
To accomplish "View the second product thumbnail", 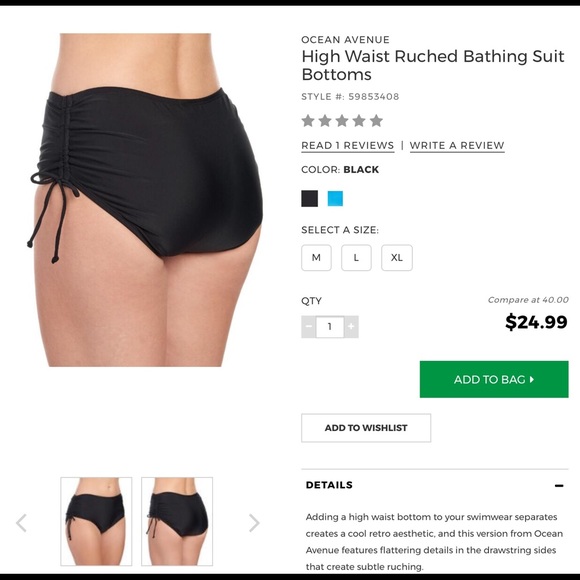I will pyautogui.click(x=177, y=522).
